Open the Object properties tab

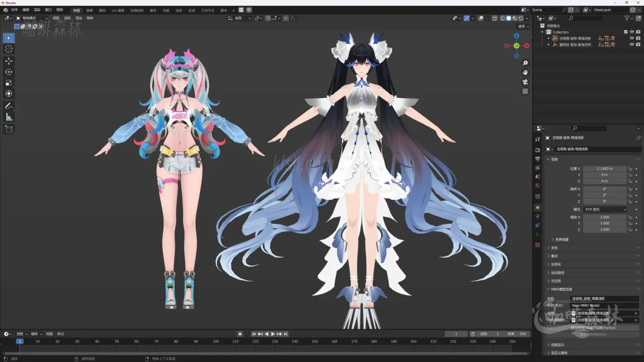tap(537, 207)
